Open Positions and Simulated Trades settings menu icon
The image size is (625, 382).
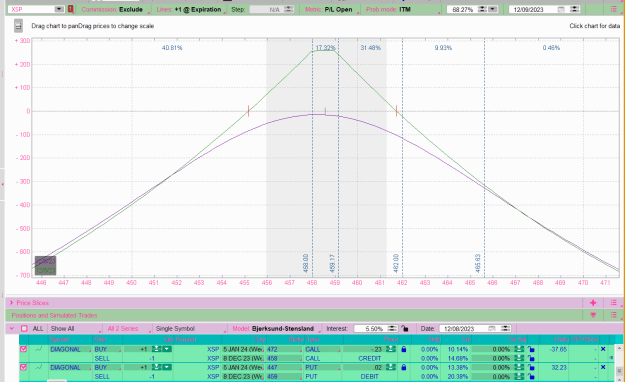[x=614, y=315]
